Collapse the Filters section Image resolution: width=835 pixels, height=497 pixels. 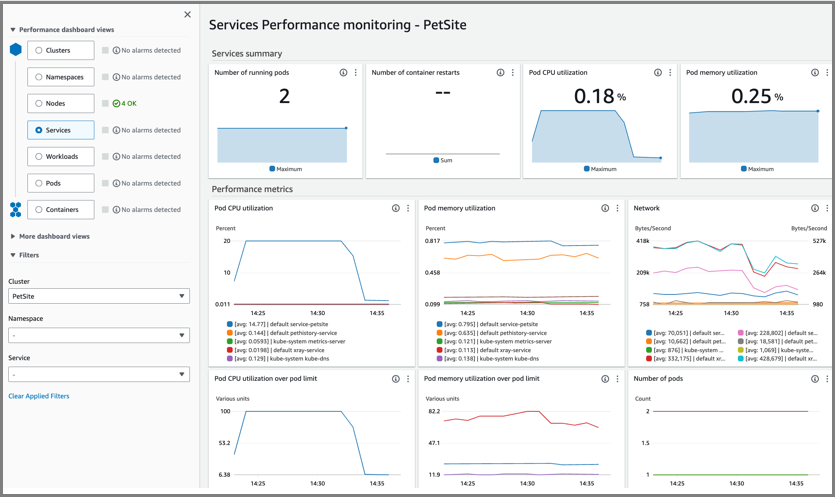(13, 255)
